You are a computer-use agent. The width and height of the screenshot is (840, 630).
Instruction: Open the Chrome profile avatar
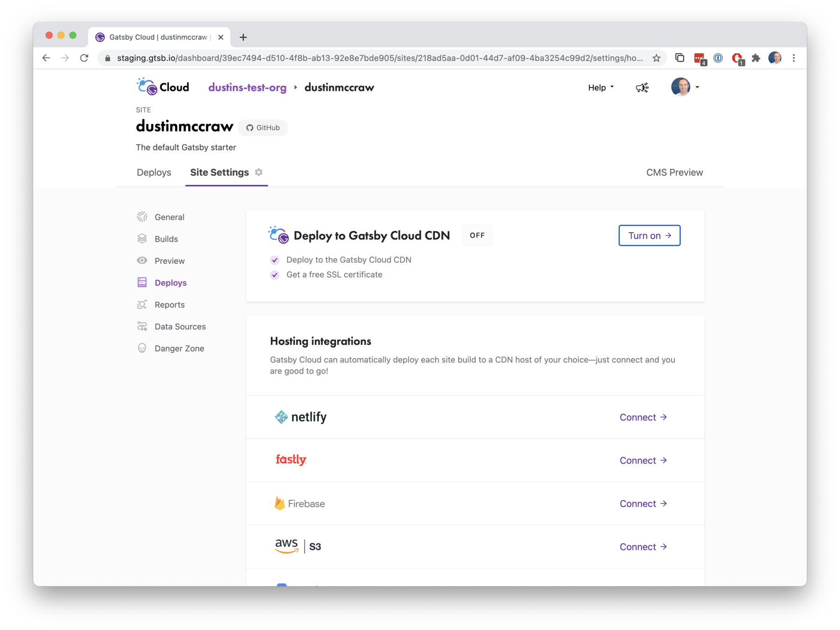coord(775,58)
